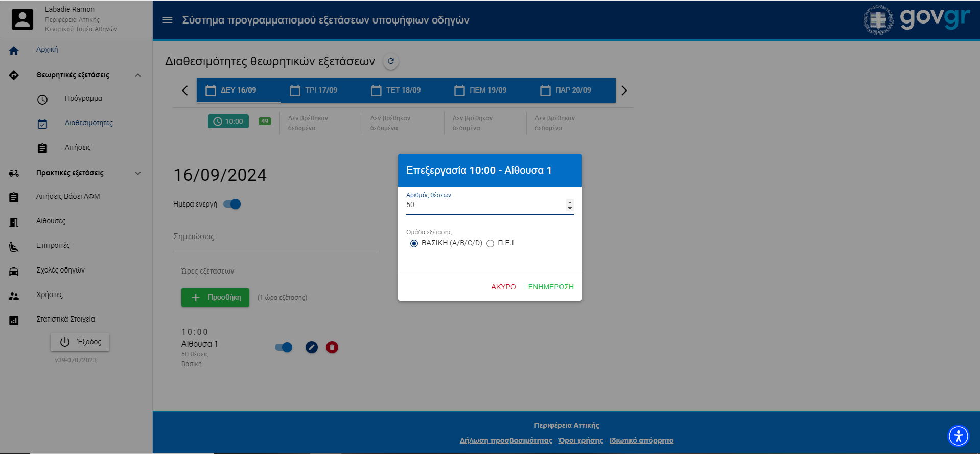Screen dimensions: 980x454
Task: Open the hamburger menu icon
Action: [167, 20]
